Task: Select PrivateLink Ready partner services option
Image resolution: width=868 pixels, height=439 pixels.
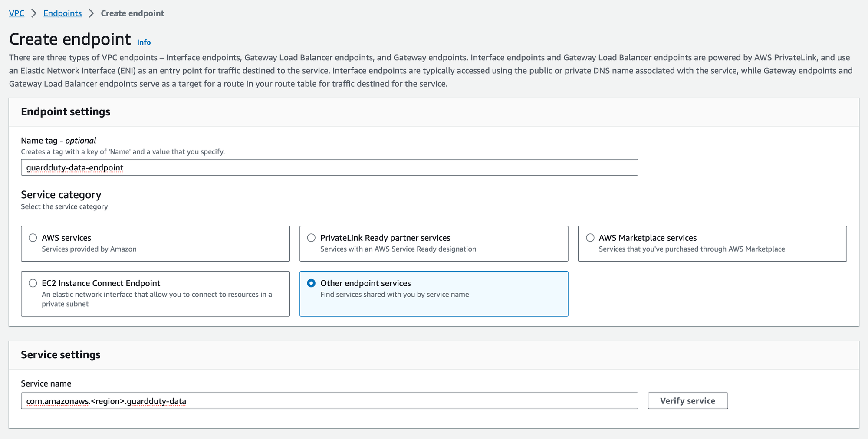Action: (311, 238)
